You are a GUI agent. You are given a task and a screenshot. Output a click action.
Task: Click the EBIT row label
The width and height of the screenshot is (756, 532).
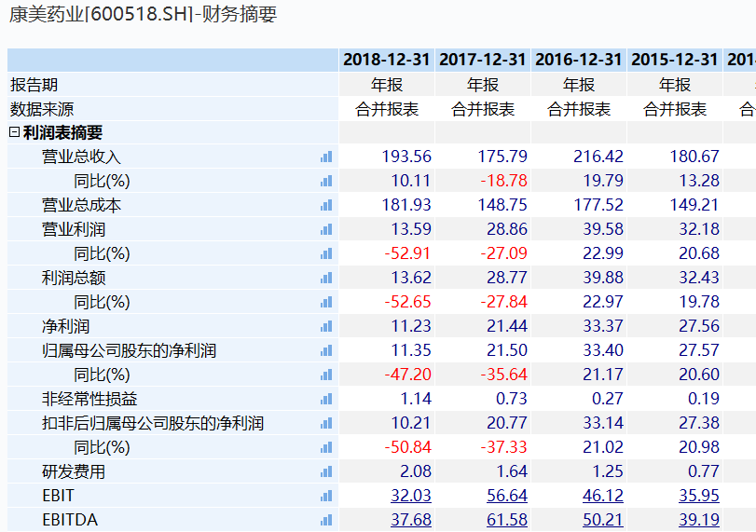click(x=58, y=496)
